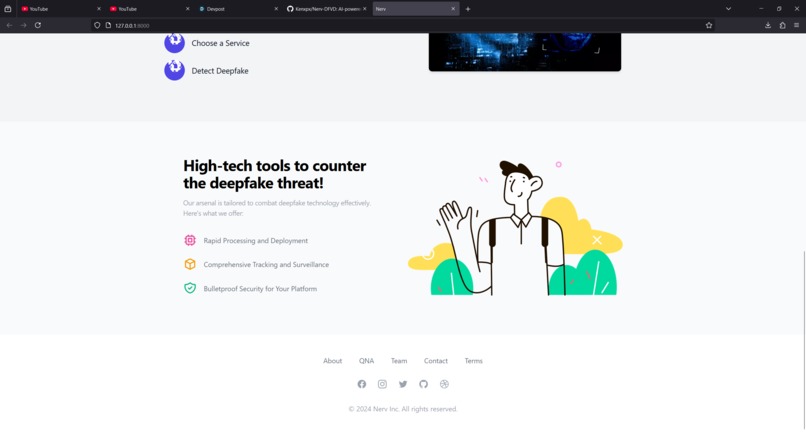The height and width of the screenshot is (434, 806).
Task: Click the Choose a Service text
Action: [x=221, y=43]
